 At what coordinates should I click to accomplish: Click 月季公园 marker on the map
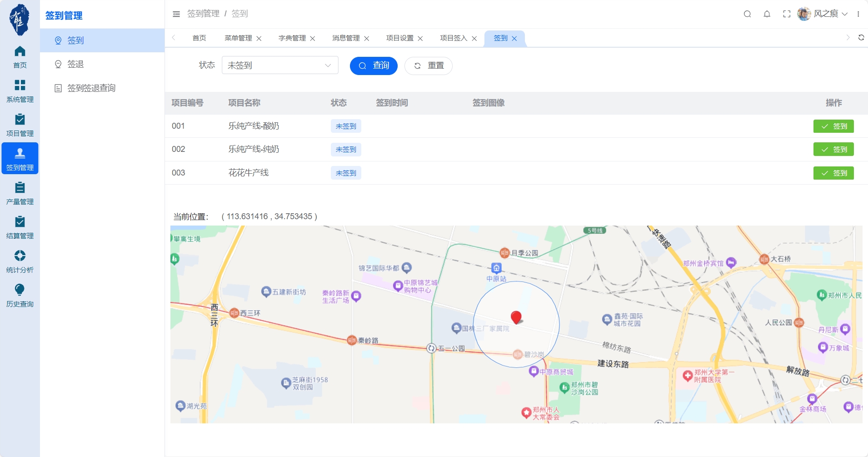[x=504, y=253]
